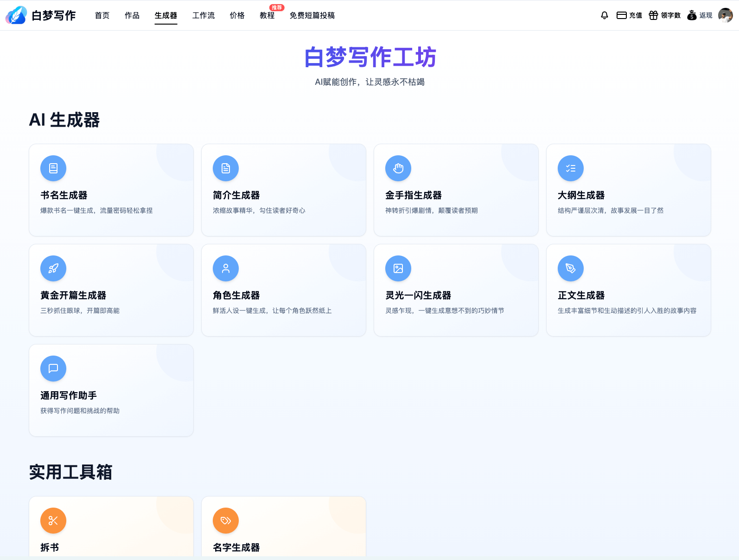Screen dimensions: 739x560
Task: Click the 返现 money bag icon
Action: pyautogui.click(x=692, y=15)
